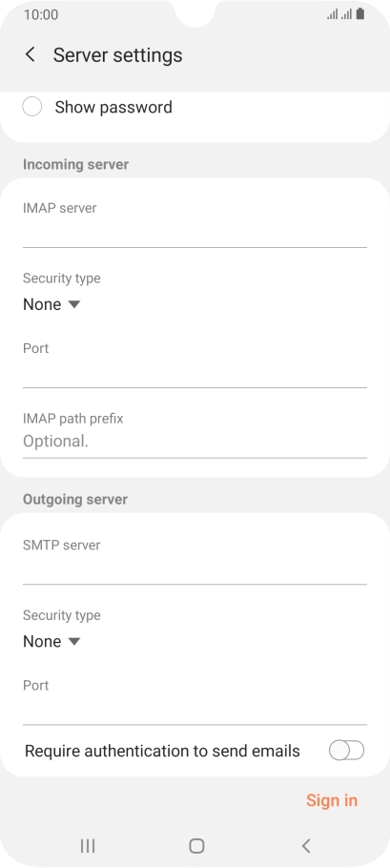Tap the Server settings title
The height and width of the screenshot is (868, 390).
[x=118, y=54]
